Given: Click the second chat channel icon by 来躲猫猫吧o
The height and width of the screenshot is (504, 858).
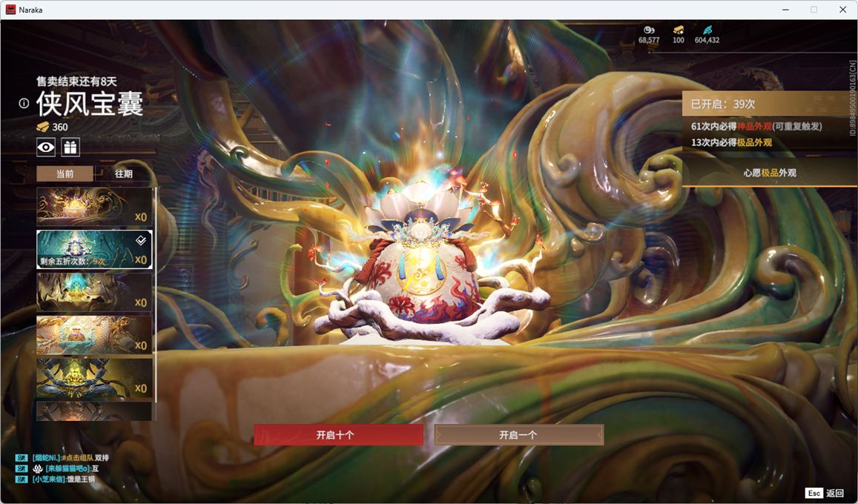Looking at the screenshot, I should [22, 468].
